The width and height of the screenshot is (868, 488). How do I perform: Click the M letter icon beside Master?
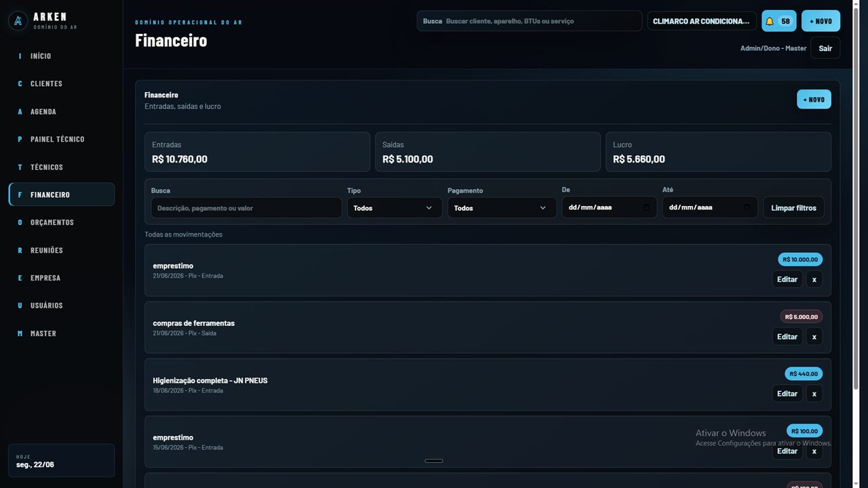pyautogui.click(x=20, y=333)
